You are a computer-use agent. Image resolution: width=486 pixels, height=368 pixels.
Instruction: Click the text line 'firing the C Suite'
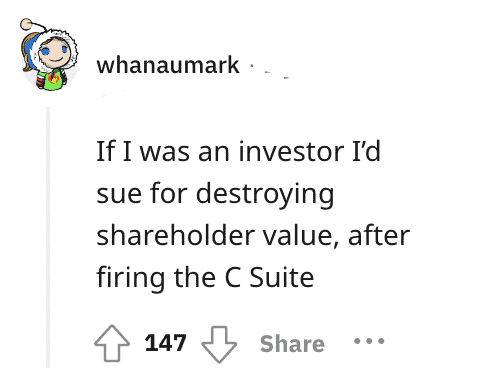click(205, 278)
